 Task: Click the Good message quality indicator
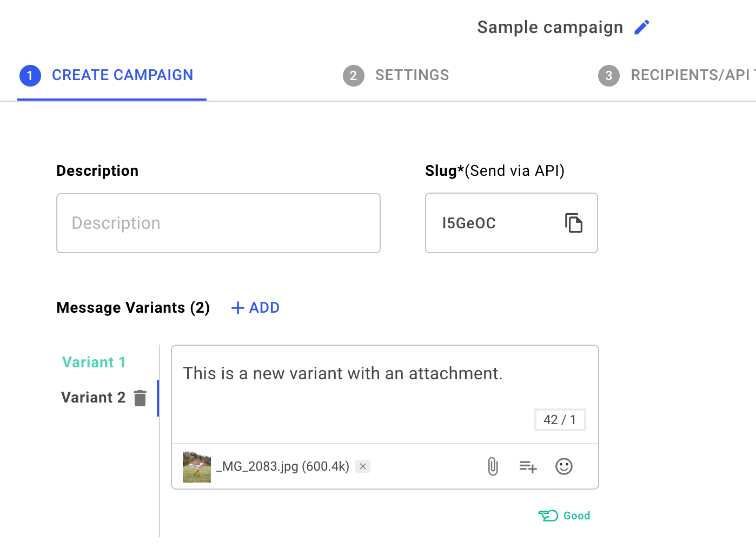click(x=565, y=516)
